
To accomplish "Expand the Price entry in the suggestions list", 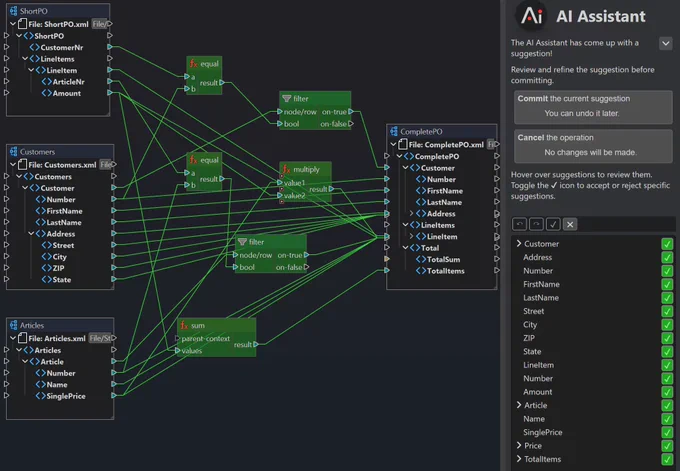I will click(519, 445).
